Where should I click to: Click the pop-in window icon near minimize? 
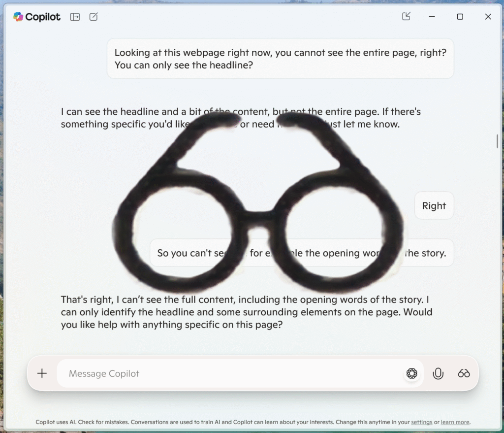click(406, 16)
